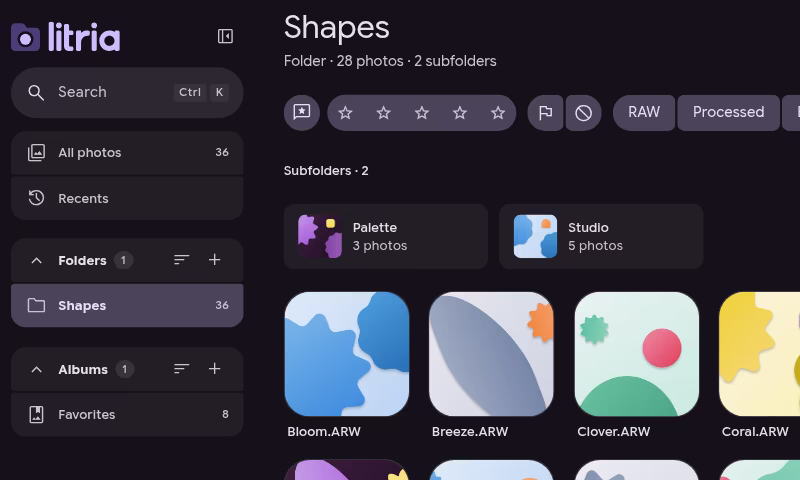Focus the Search field
The height and width of the screenshot is (480, 800).
(127, 92)
